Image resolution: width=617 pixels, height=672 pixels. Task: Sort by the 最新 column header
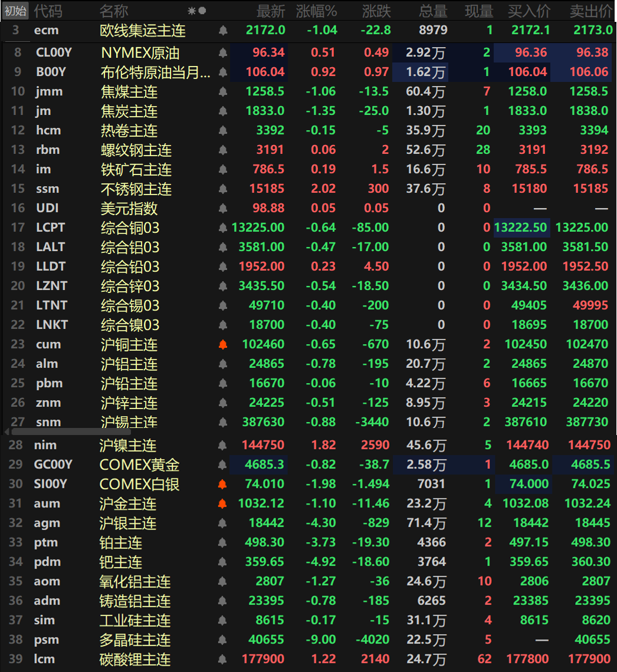coord(271,11)
